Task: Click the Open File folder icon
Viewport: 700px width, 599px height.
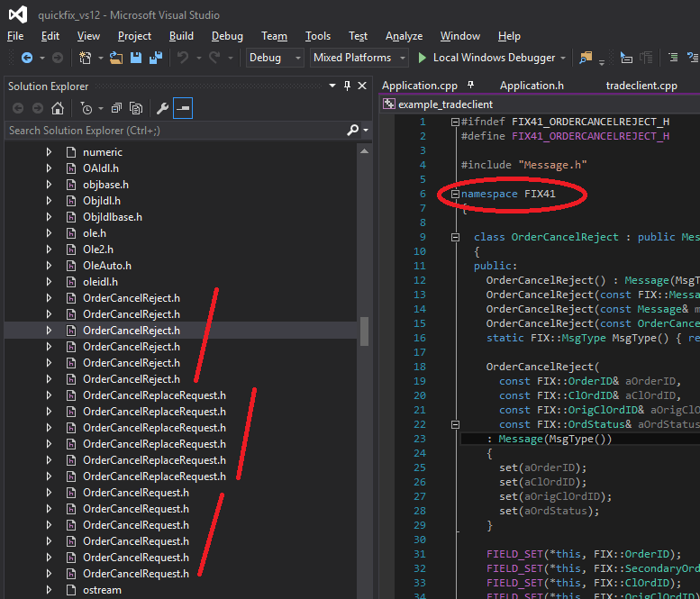Action: (116, 58)
